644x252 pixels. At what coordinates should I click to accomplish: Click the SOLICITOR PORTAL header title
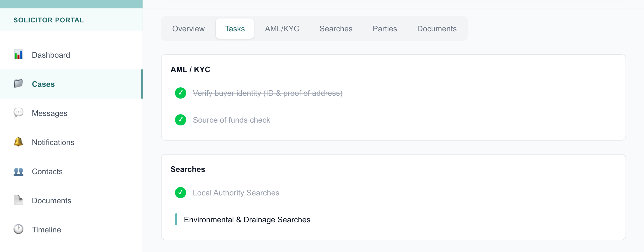49,20
